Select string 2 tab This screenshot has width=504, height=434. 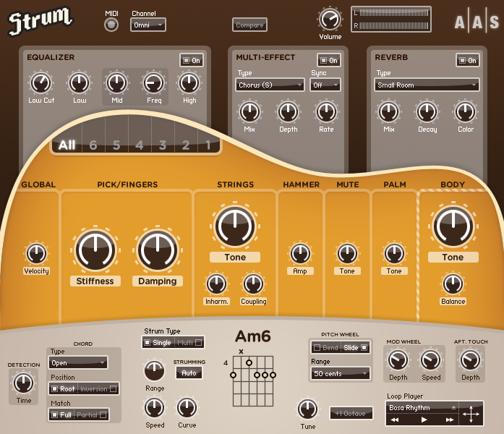click(x=186, y=145)
